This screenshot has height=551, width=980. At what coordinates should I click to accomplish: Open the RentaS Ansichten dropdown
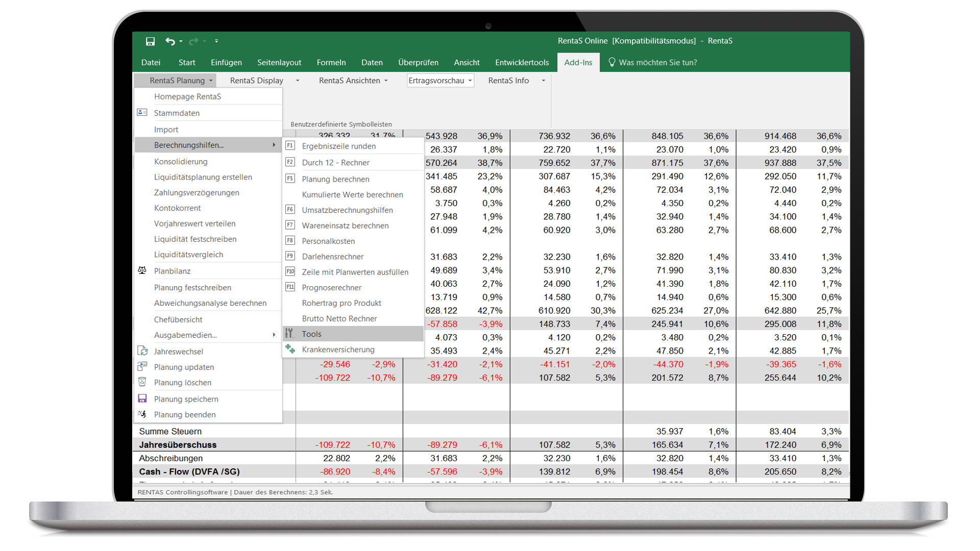click(x=353, y=81)
